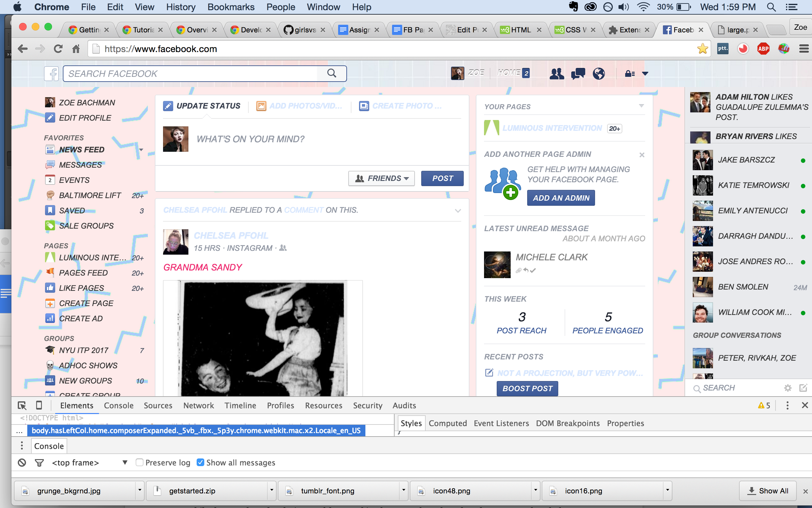
Task: Open Michele Clark unread message
Action: coord(564,264)
